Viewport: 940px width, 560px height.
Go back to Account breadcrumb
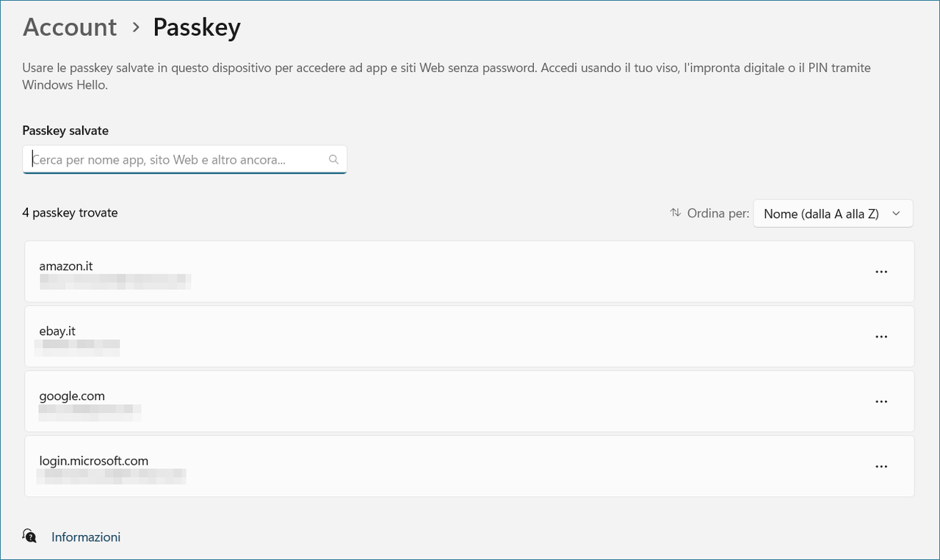coord(70,27)
